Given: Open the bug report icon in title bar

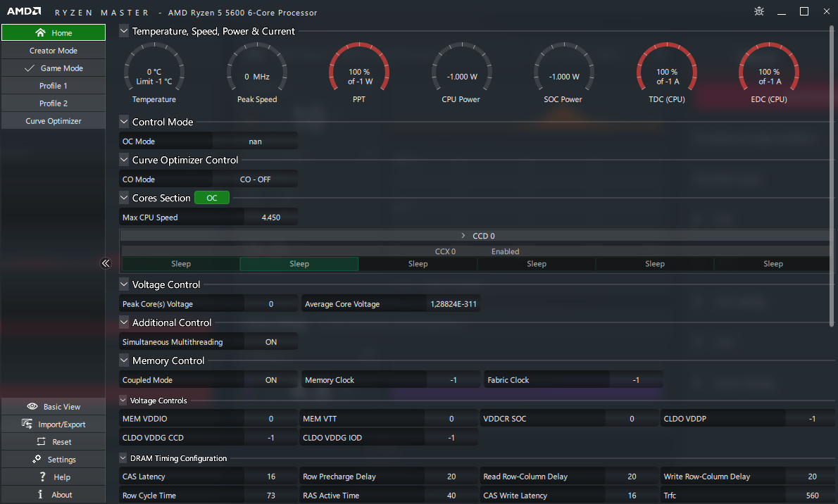Looking at the screenshot, I should point(759,11).
